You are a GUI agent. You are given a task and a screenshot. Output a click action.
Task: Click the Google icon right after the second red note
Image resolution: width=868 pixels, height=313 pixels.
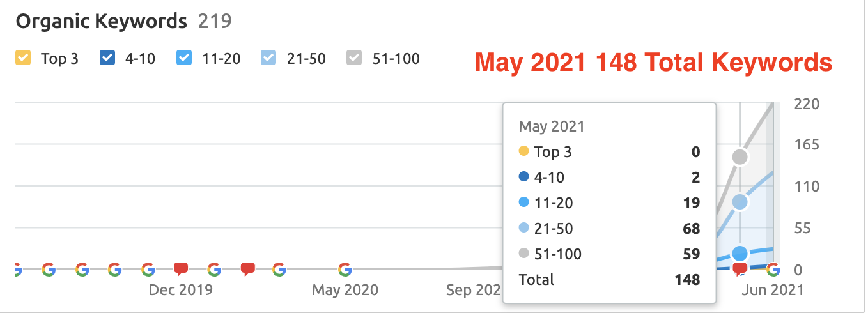279,269
